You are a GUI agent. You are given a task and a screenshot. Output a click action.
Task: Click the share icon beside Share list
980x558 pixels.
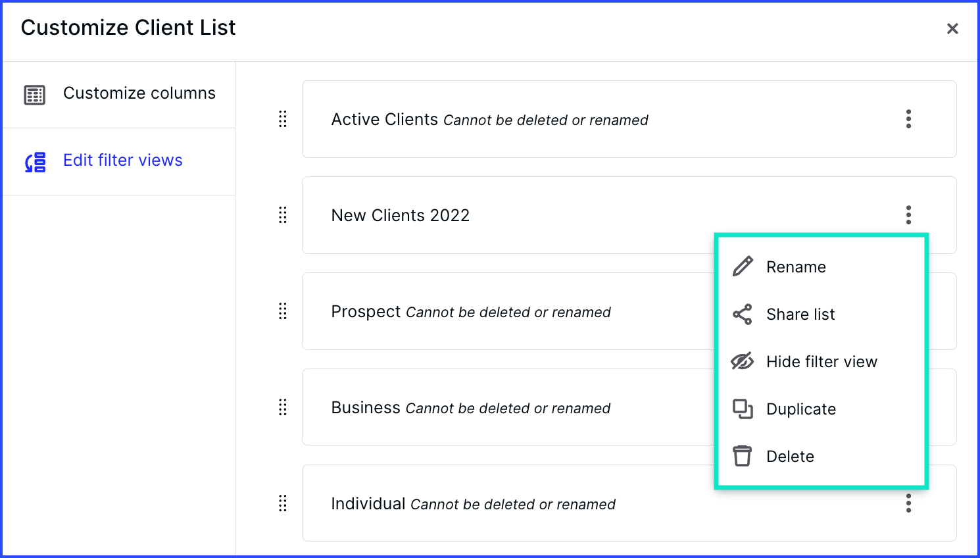[x=743, y=314]
